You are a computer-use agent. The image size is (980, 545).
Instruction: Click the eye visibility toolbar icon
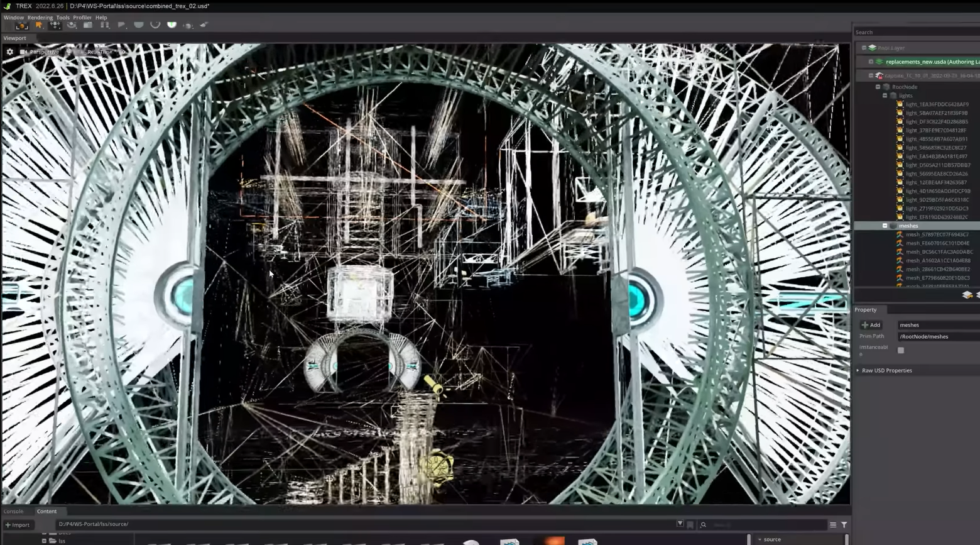[72, 25]
